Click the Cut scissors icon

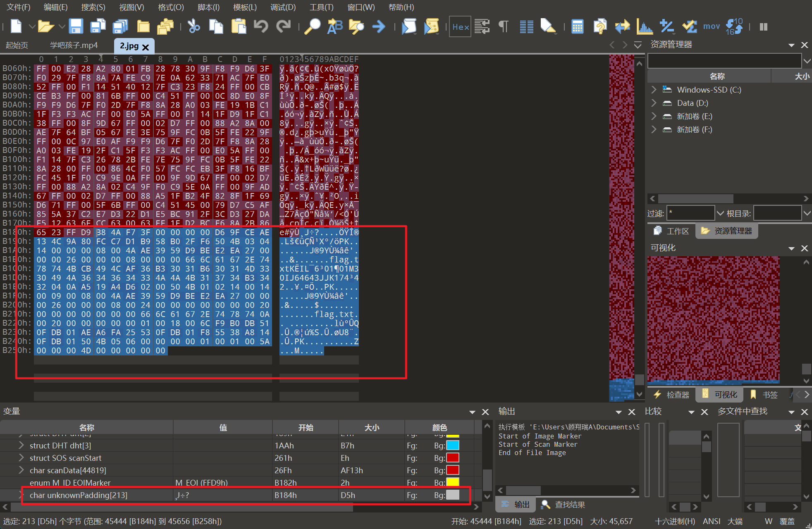coord(193,26)
